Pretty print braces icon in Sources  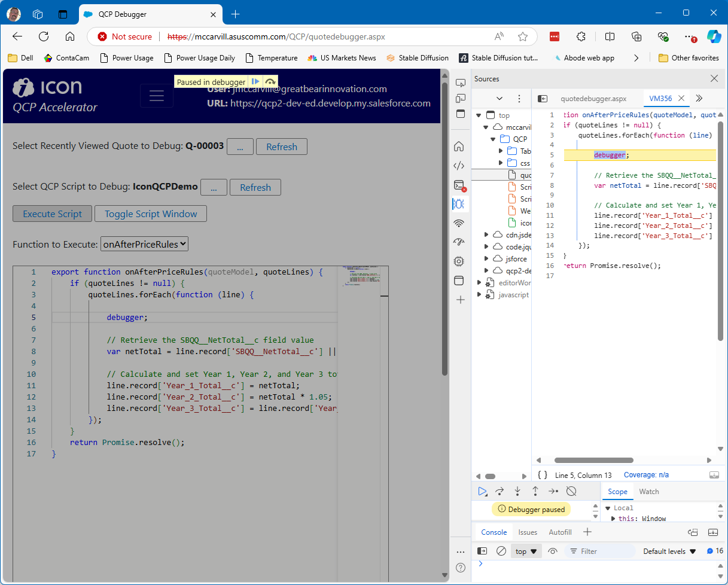click(543, 475)
